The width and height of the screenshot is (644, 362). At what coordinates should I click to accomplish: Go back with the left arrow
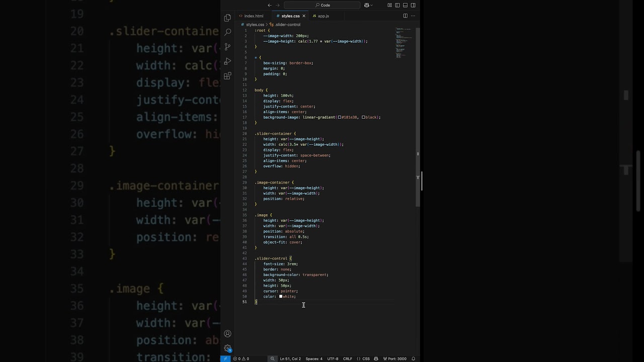click(x=270, y=5)
